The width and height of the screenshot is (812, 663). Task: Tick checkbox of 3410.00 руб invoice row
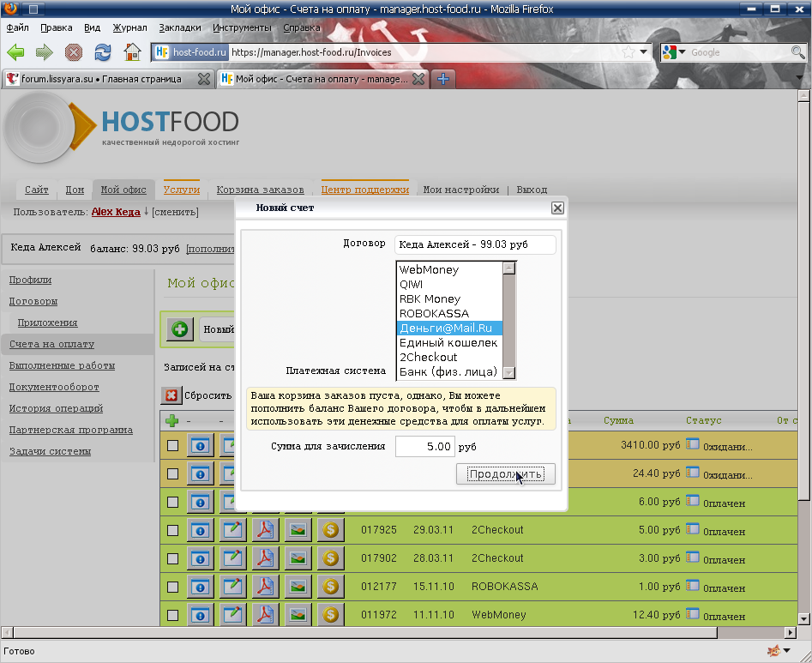click(x=173, y=445)
